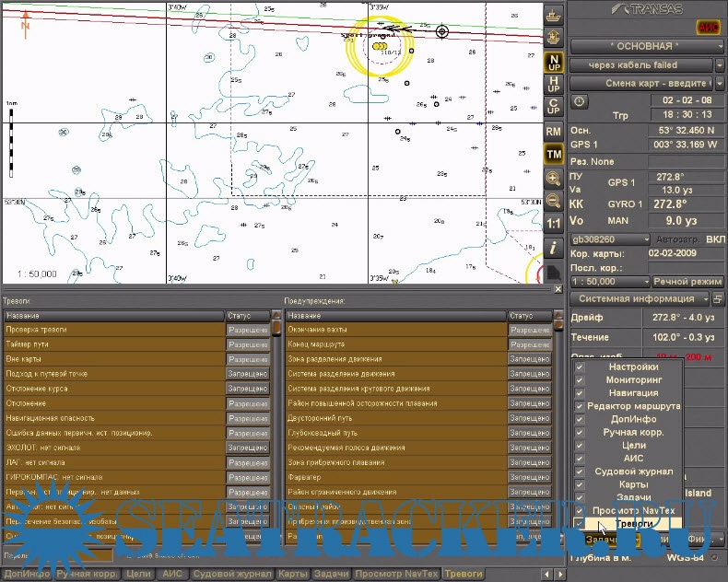Switch to Head Up orientation
Viewport: 728px width, 582px height.
[554, 85]
